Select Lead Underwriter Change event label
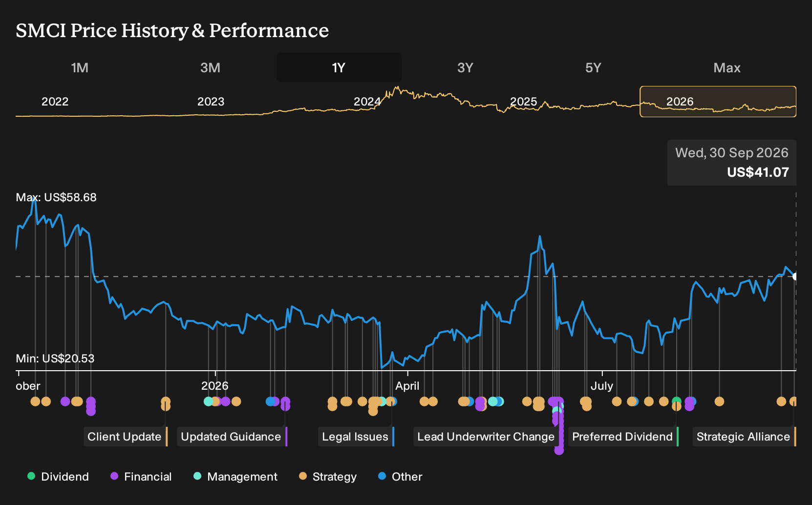The height and width of the screenshot is (505, 812). [x=487, y=437]
